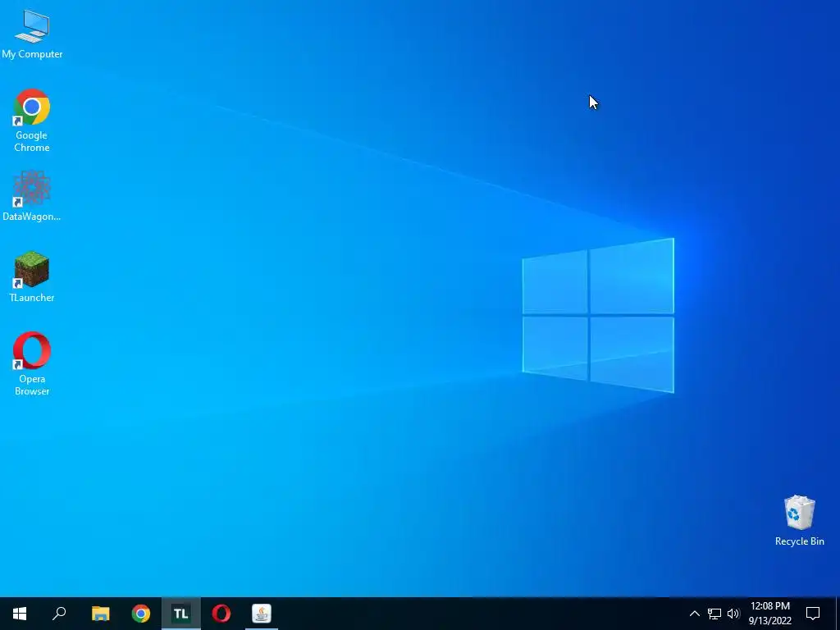Viewport: 840px width, 630px height.
Task: Select the TLauncher desktop shortcut
Action: [32, 277]
